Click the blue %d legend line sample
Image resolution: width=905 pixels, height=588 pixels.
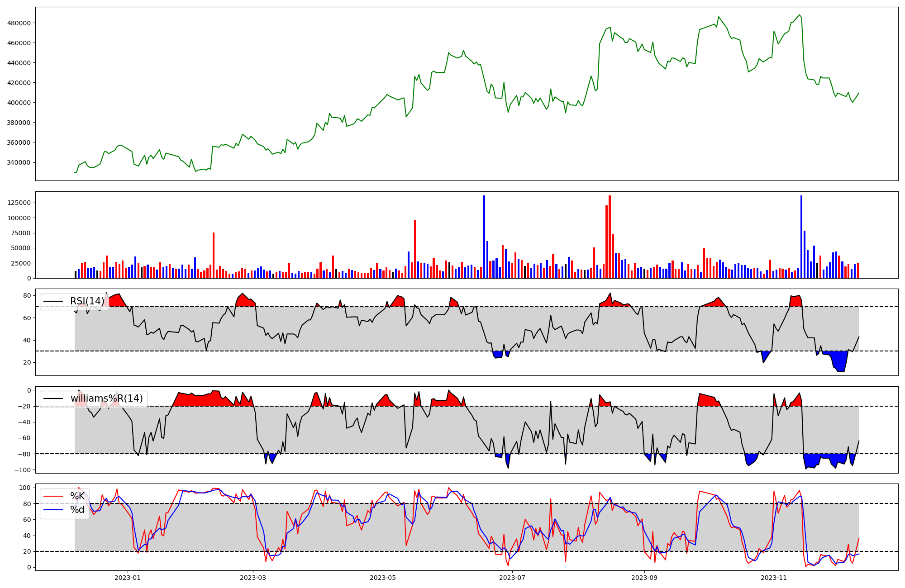click(x=53, y=510)
